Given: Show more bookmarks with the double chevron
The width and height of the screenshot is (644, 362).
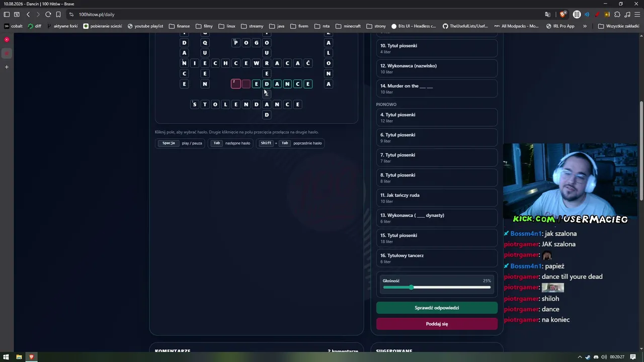Looking at the screenshot, I should point(585,26).
